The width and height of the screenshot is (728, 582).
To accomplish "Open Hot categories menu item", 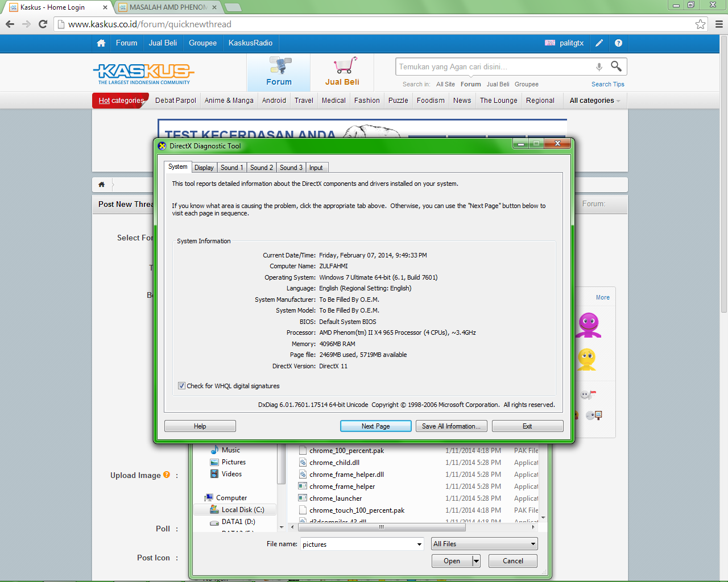I will [x=121, y=101].
